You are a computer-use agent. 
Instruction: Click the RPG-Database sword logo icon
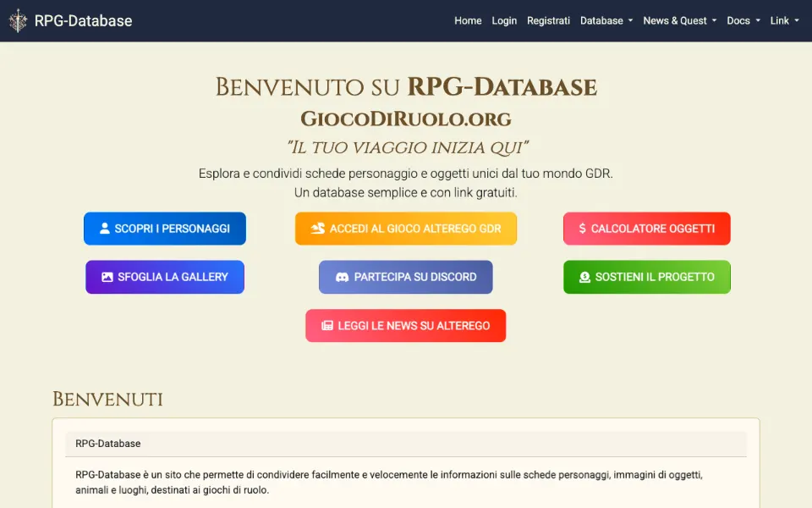pyautogui.click(x=18, y=20)
